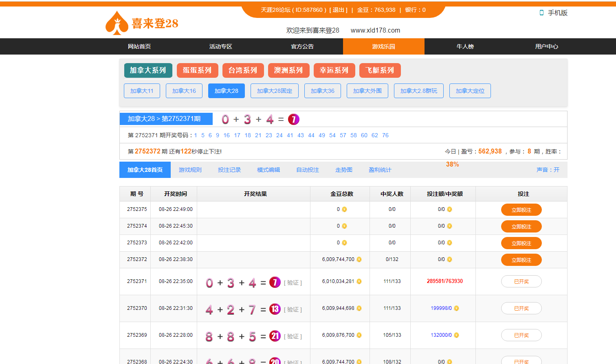Viewport: 616px width, 364px height.
Task: Choose the 加拿大16 game button
Action: point(184,91)
